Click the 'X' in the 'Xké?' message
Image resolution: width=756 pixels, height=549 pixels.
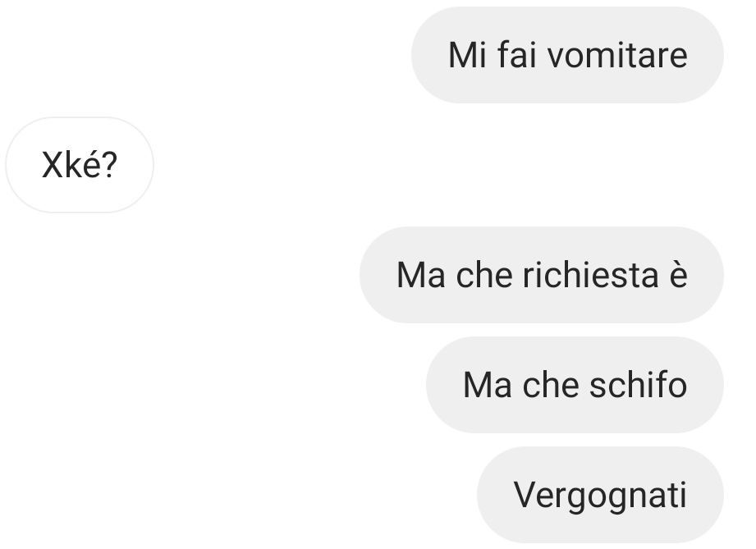[53, 165]
